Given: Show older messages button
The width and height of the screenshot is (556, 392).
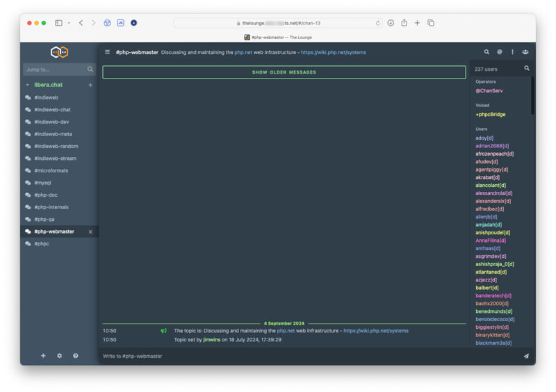Looking at the screenshot, I should (x=284, y=72).
